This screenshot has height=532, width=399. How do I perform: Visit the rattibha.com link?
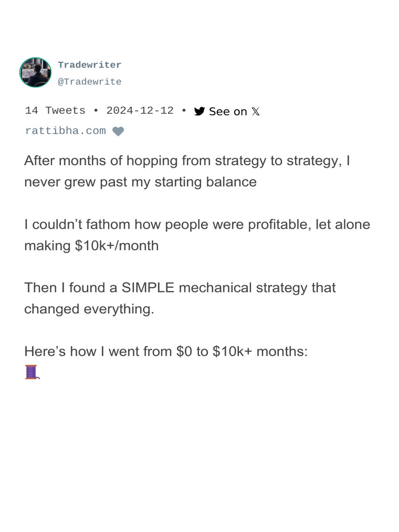(65, 131)
